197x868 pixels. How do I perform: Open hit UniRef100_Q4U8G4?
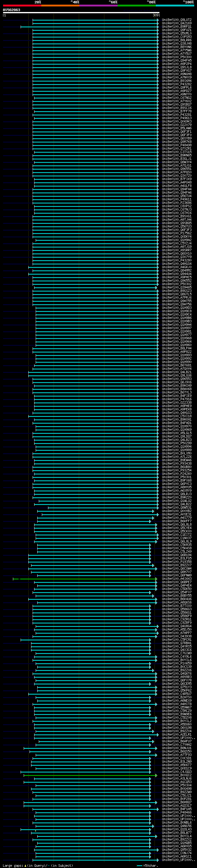(176, 626)
